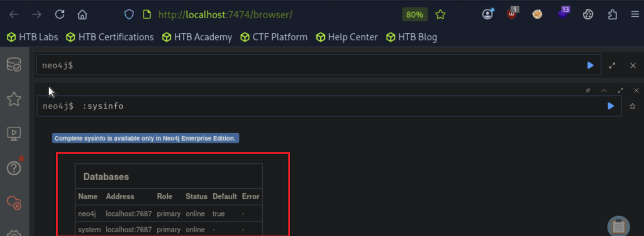Open the Firefox hamburger application menu
Image resolution: width=644 pixels, height=236 pixels.
[x=635, y=15]
